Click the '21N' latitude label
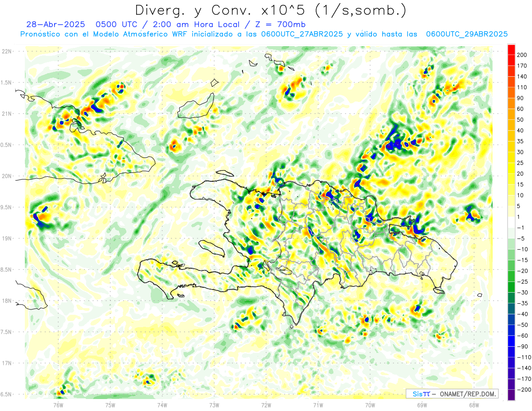This screenshot has height=411, width=532. [7, 114]
